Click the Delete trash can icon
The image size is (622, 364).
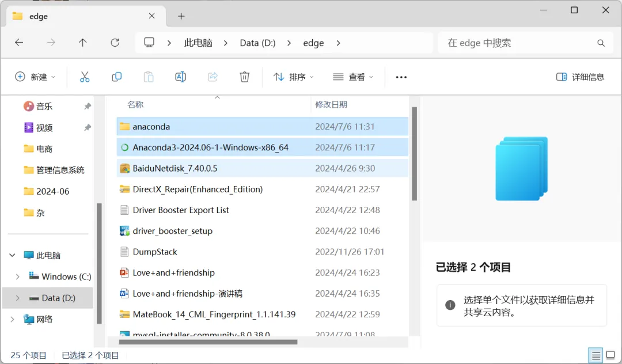click(x=244, y=77)
